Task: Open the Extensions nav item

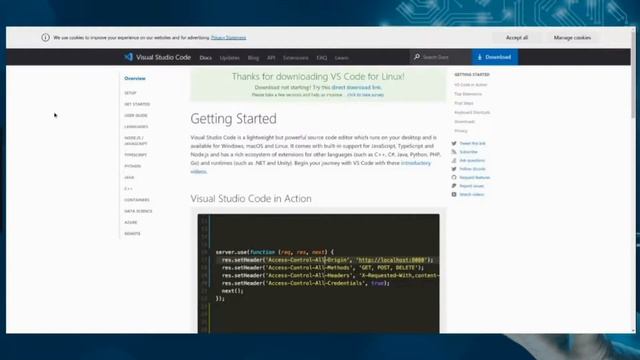Action: point(296,58)
